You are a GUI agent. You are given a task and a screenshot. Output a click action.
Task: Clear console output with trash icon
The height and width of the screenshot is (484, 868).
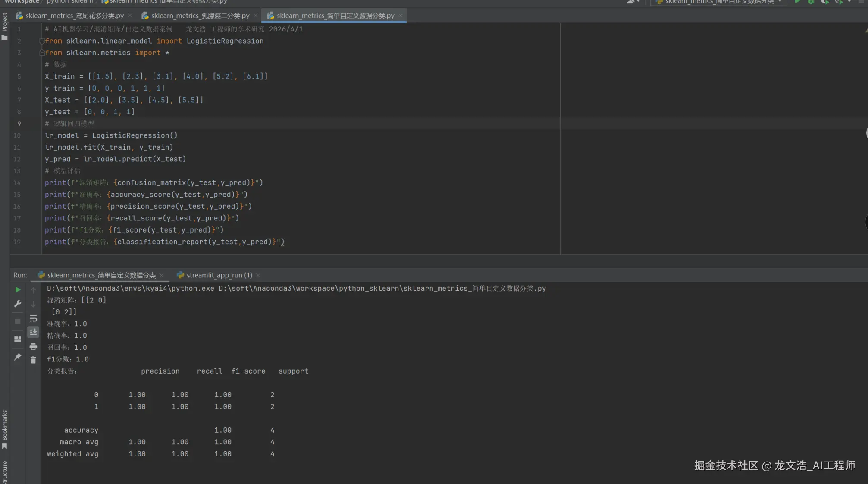[33, 360]
